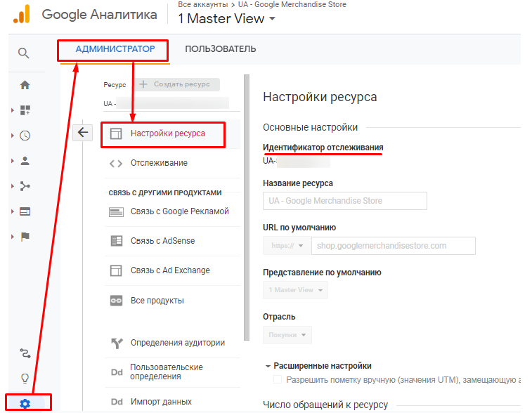Click the resource column vertical scrollbar

pyautogui.click(x=247, y=207)
